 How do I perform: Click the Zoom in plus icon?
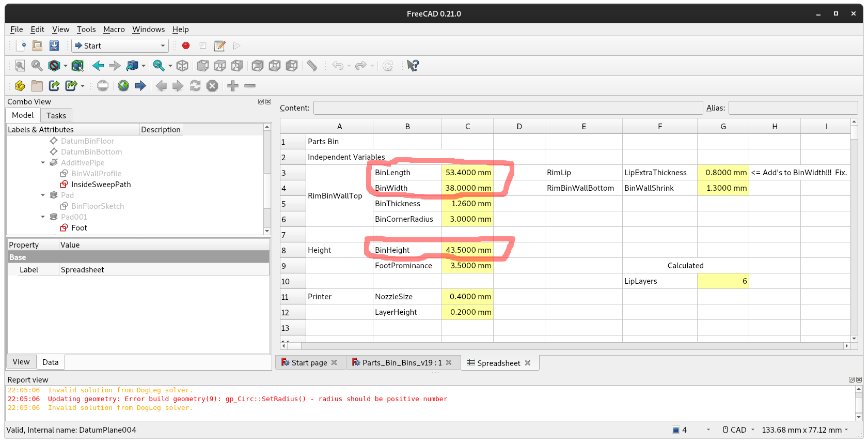pyautogui.click(x=233, y=86)
